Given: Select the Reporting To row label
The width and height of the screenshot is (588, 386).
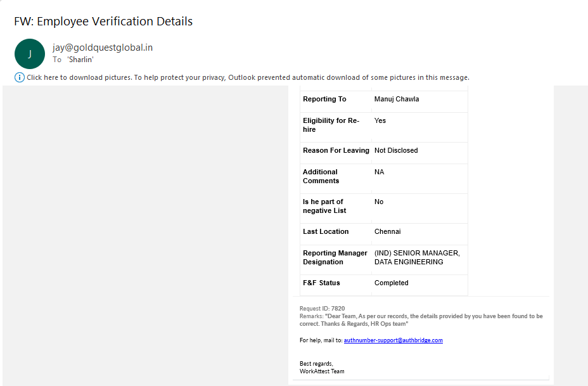Looking at the screenshot, I should (x=324, y=99).
